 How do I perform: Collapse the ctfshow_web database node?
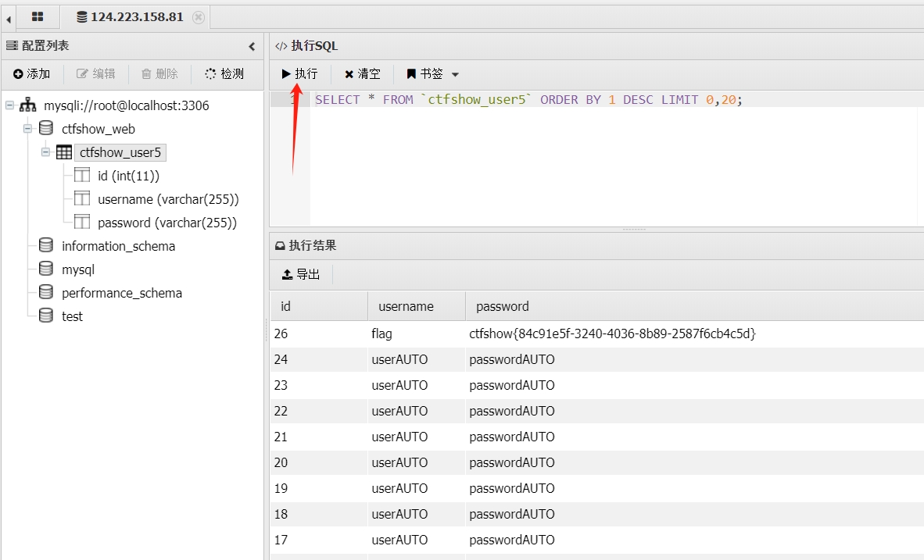pyautogui.click(x=27, y=128)
